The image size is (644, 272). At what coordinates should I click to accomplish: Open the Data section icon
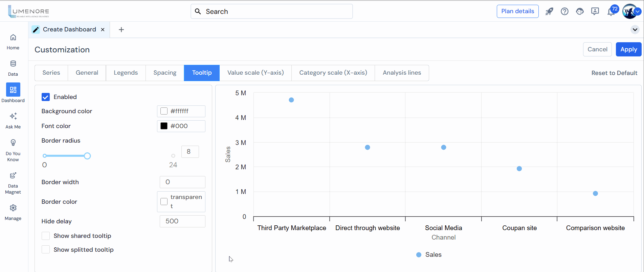click(x=13, y=64)
